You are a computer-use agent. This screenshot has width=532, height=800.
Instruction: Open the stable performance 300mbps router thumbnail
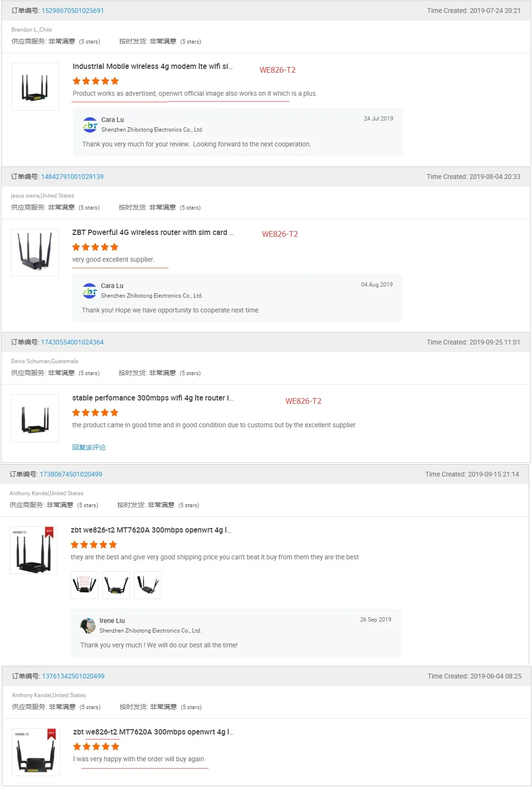pyautogui.click(x=35, y=418)
